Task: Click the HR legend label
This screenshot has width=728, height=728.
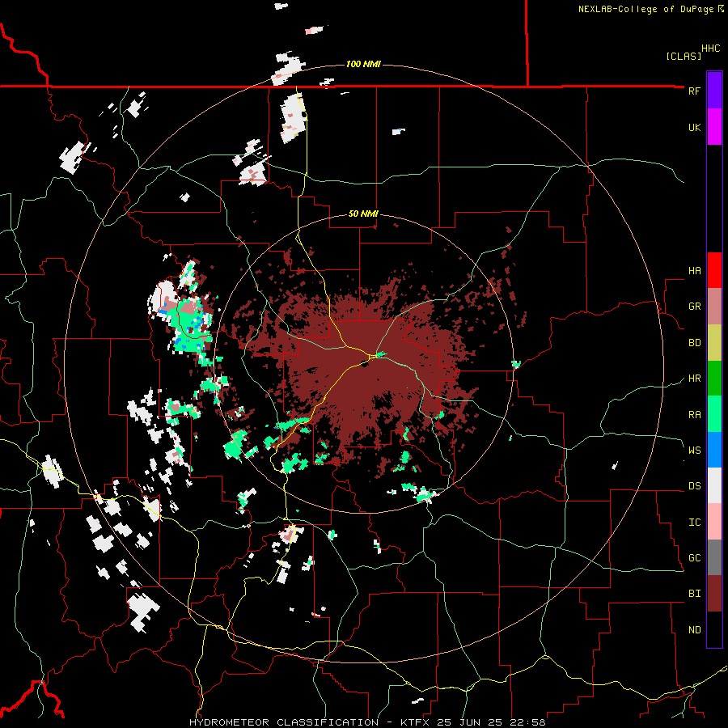Action: pyautogui.click(x=694, y=379)
